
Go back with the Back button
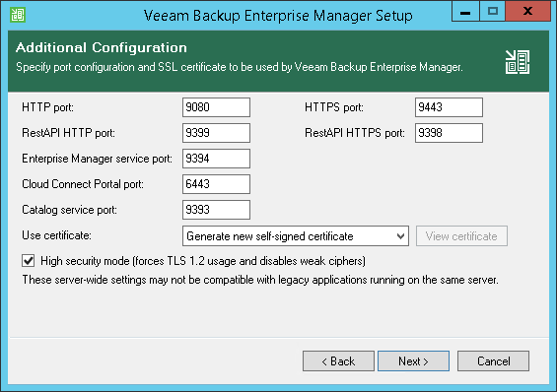[x=338, y=361]
